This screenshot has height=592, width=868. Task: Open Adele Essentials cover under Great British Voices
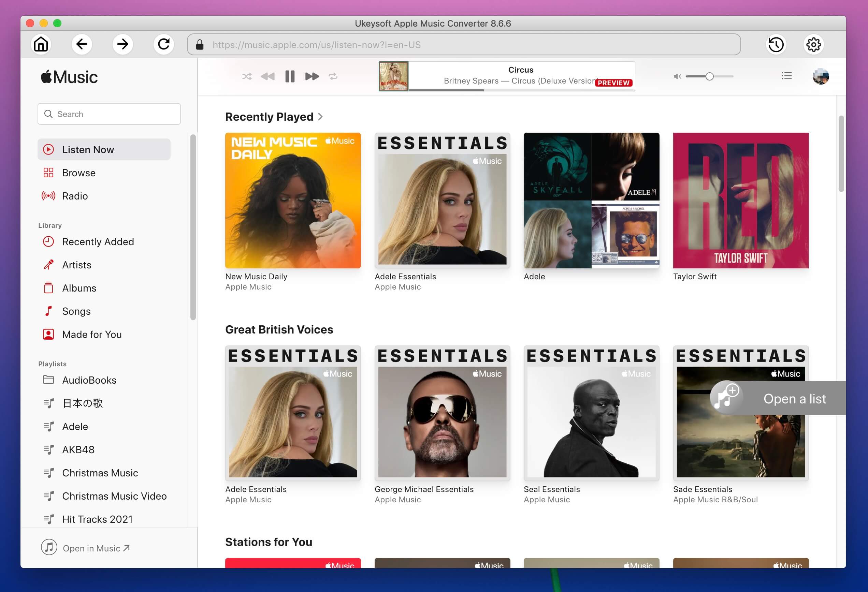tap(293, 413)
